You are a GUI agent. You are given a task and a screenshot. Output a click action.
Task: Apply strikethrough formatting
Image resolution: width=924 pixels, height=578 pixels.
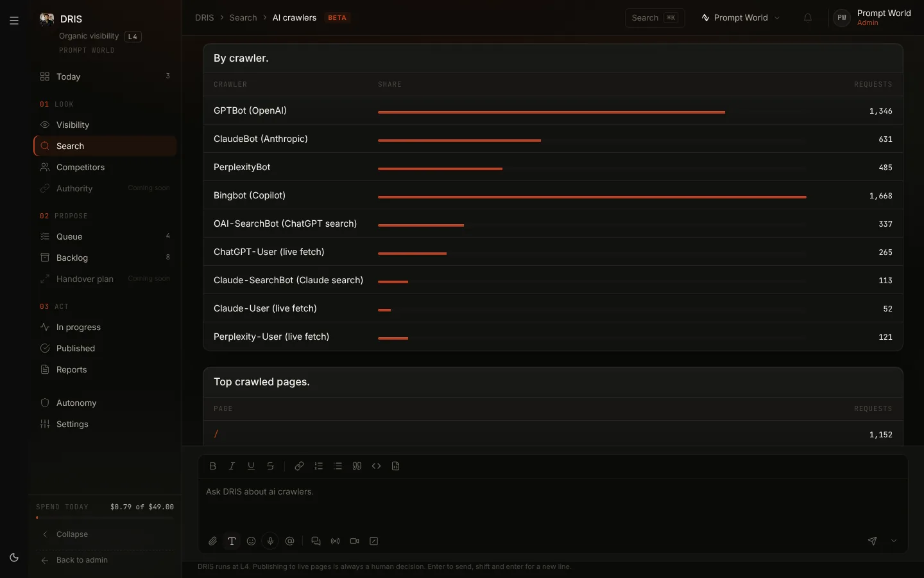(271, 466)
